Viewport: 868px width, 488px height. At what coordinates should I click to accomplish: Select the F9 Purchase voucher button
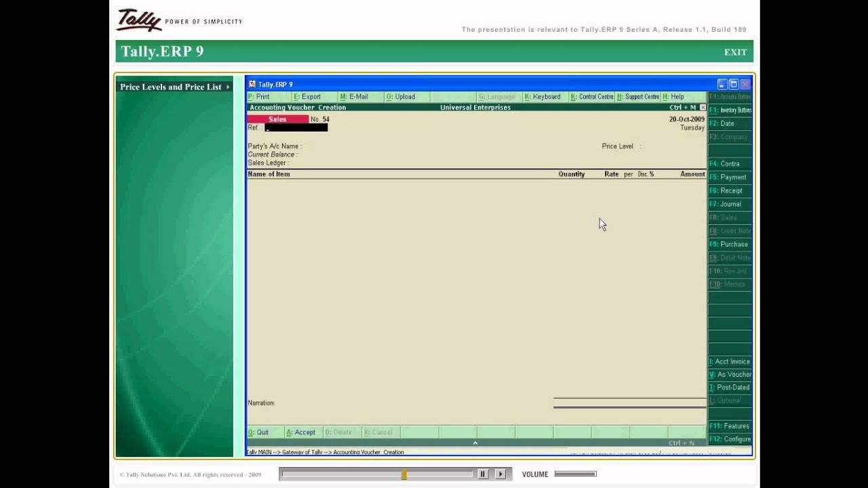[730, 244]
